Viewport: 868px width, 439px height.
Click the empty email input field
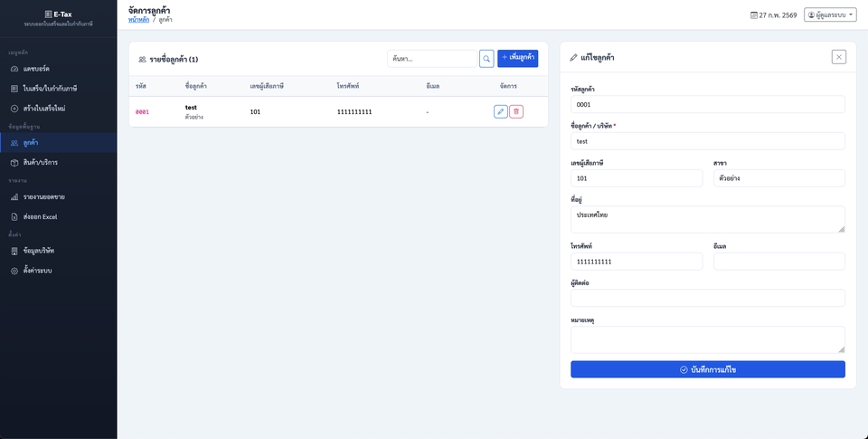778,262
